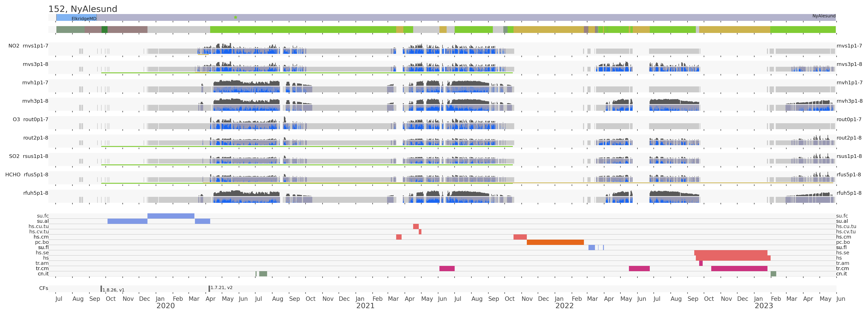868x315 pixels.
Task: Click the large red hs.se event bar
Action: [731, 253]
